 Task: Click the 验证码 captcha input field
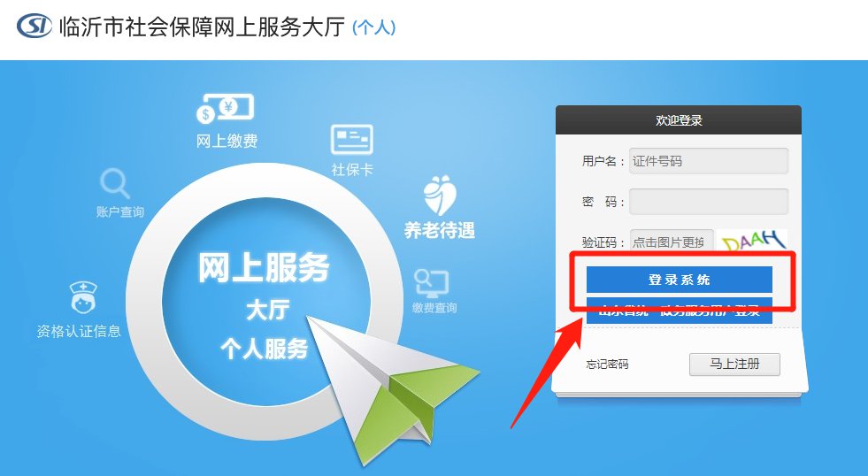point(672,242)
